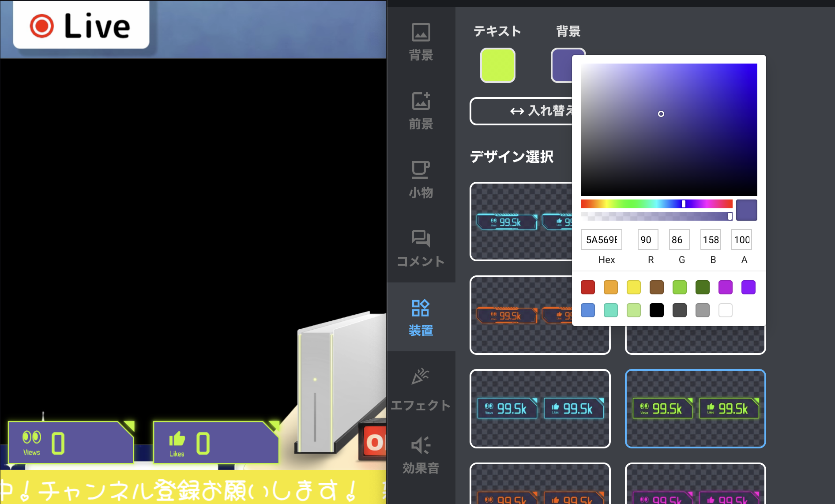Choose the yellow preset color swatch
This screenshot has width=835, height=504.
pyautogui.click(x=633, y=287)
